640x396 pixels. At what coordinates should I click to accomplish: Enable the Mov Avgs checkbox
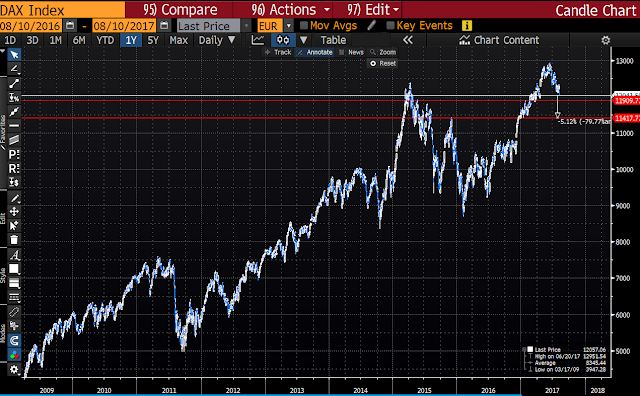click(304, 25)
